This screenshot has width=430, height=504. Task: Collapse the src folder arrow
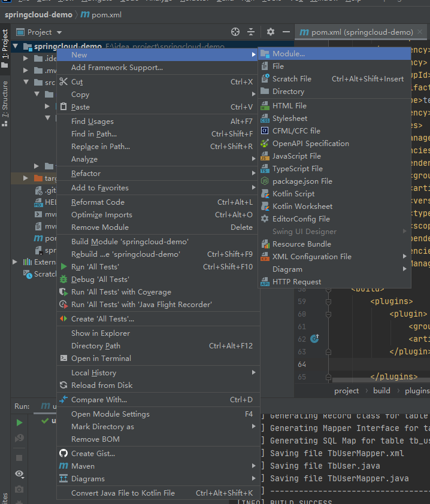[26, 82]
